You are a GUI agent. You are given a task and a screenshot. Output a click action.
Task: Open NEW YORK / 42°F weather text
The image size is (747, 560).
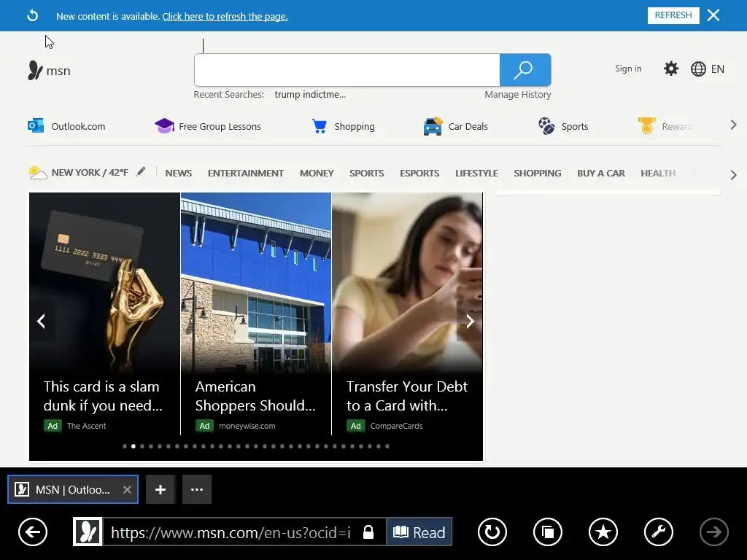90,172
